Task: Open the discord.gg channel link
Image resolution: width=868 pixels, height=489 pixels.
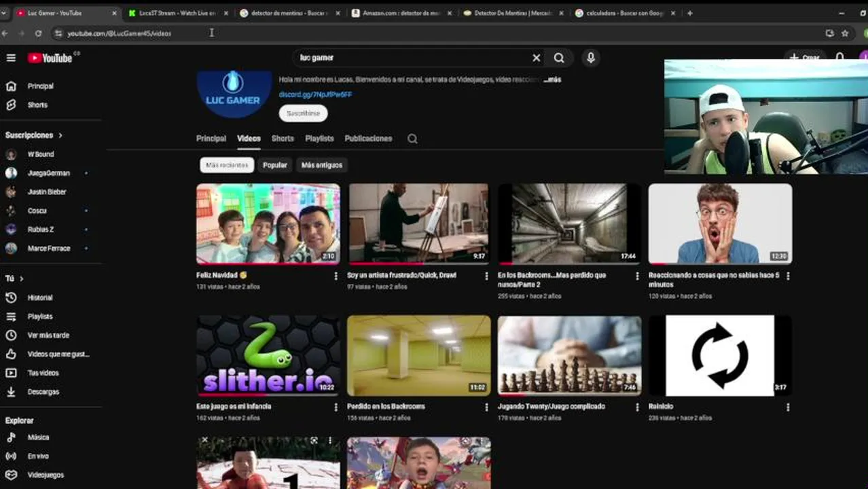Action: (x=315, y=95)
